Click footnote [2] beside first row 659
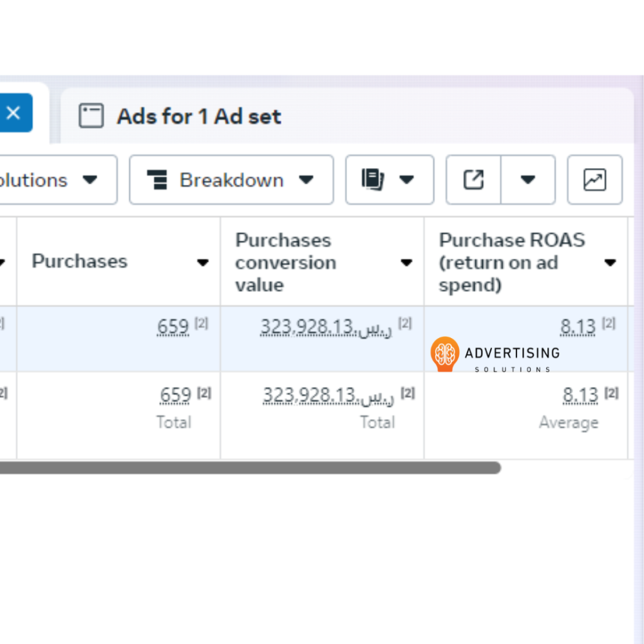This screenshot has height=644, width=644. tap(202, 324)
